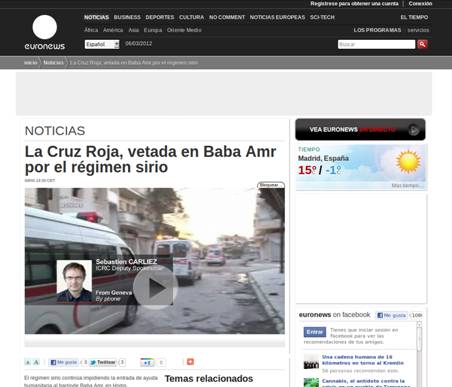
Task: Click the Facebook Me gusta button under article
Action: (x=63, y=362)
